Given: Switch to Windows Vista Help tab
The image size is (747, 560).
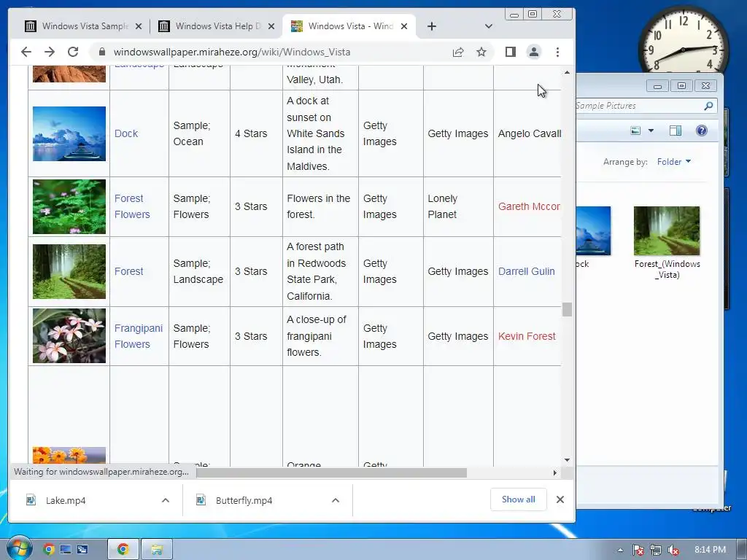Looking at the screenshot, I should click(x=217, y=26).
